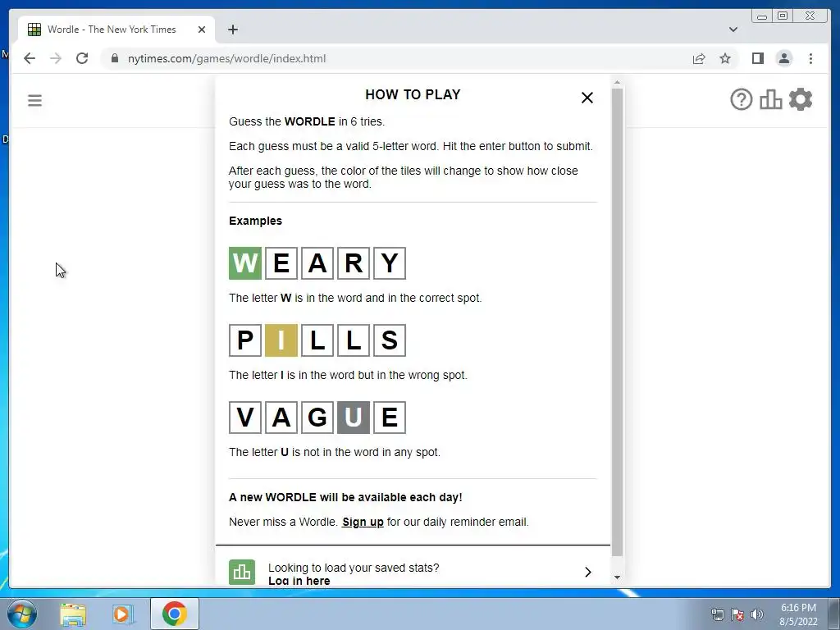Screen dimensions: 840x630
Task: Open the Wordle hamburger navigation menu
Action: (34, 100)
